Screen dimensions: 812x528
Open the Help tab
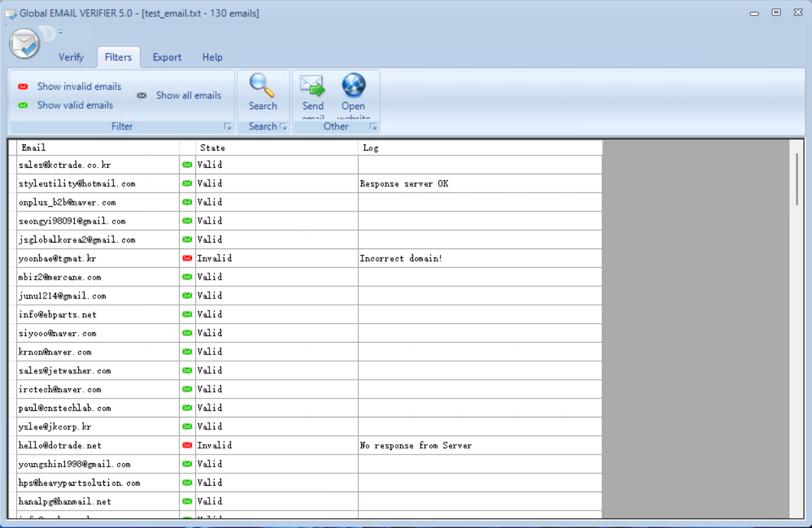tap(212, 57)
